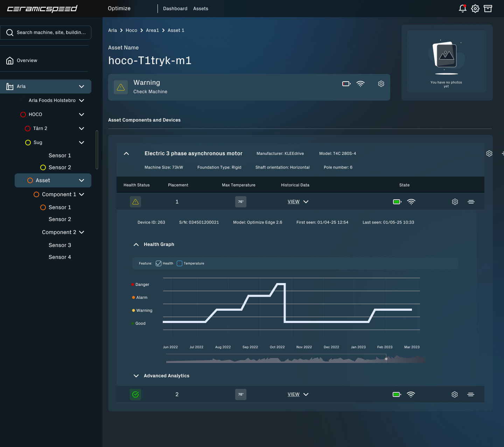Open the notifications bell icon
This screenshot has width=504, height=447.
pyautogui.click(x=462, y=8)
